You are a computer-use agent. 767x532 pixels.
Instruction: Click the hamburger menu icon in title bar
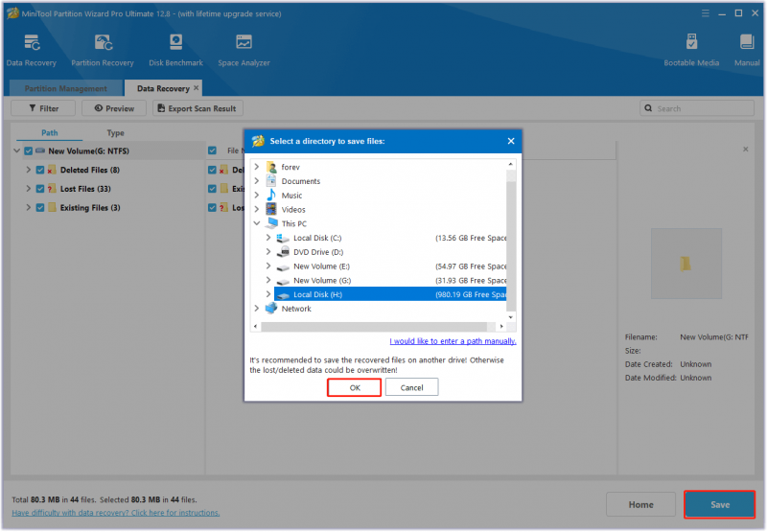point(705,13)
